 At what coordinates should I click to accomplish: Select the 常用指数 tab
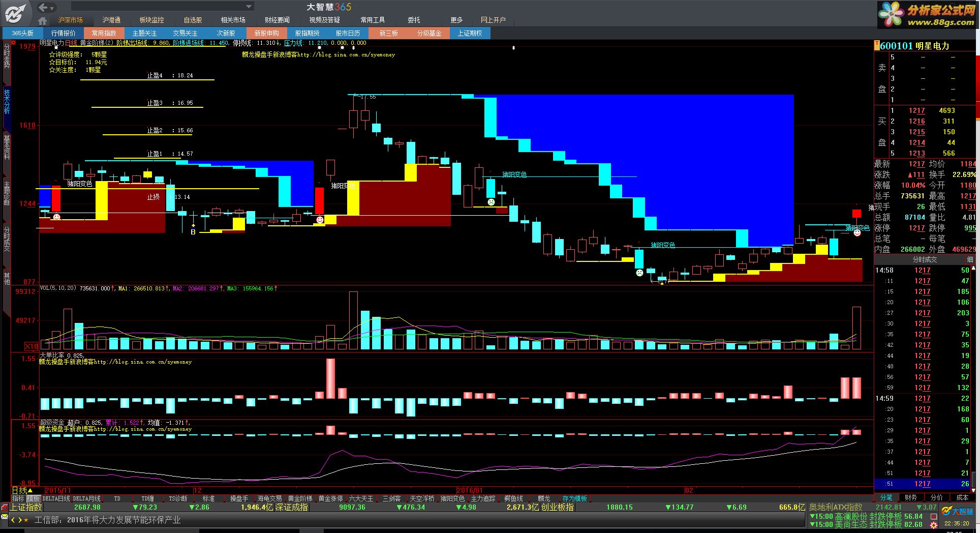(x=104, y=33)
